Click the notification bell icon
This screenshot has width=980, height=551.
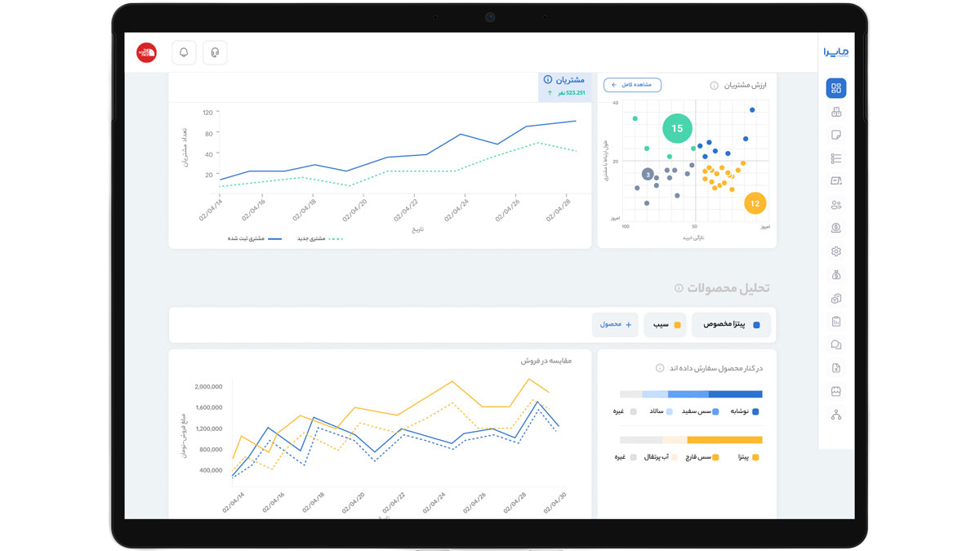184,52
